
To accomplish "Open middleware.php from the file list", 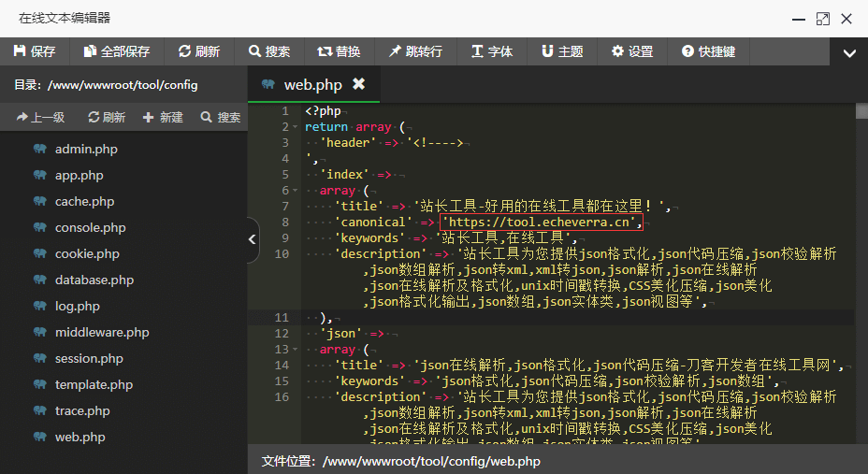I will click(x=102, y=333).
